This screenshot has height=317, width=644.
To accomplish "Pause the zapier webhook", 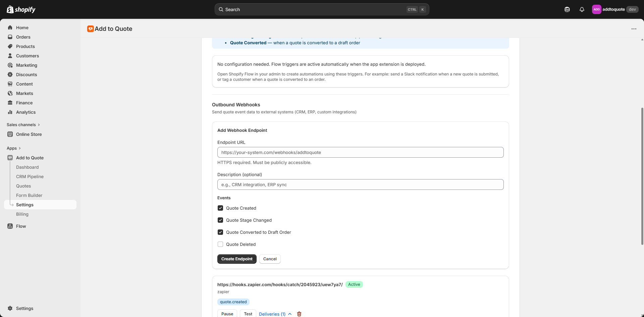I will pyautogui.click(x=227, y=314).
